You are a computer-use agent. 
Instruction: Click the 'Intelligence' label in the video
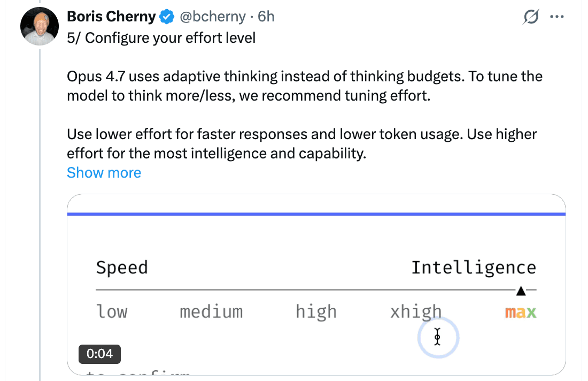tap(474, 267)
